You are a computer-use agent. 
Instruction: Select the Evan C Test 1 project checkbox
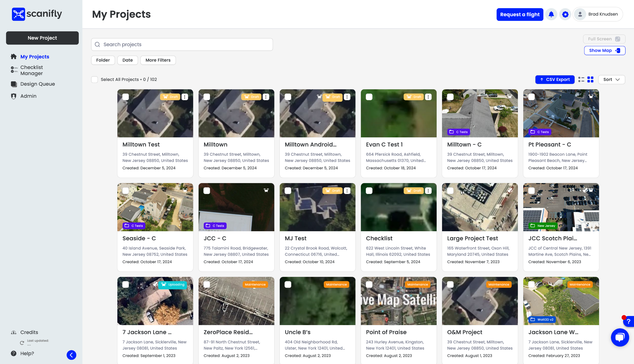click(369, 97)
